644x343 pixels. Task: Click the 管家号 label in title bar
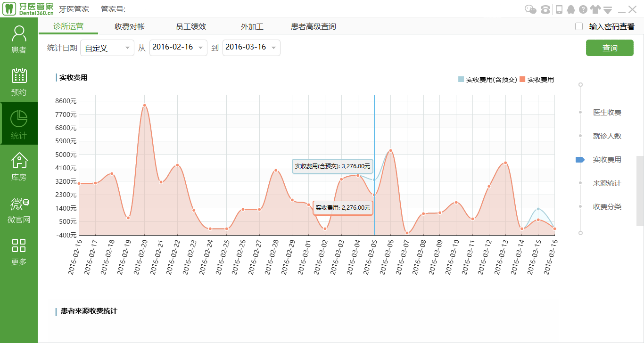(x=113, y=9)
